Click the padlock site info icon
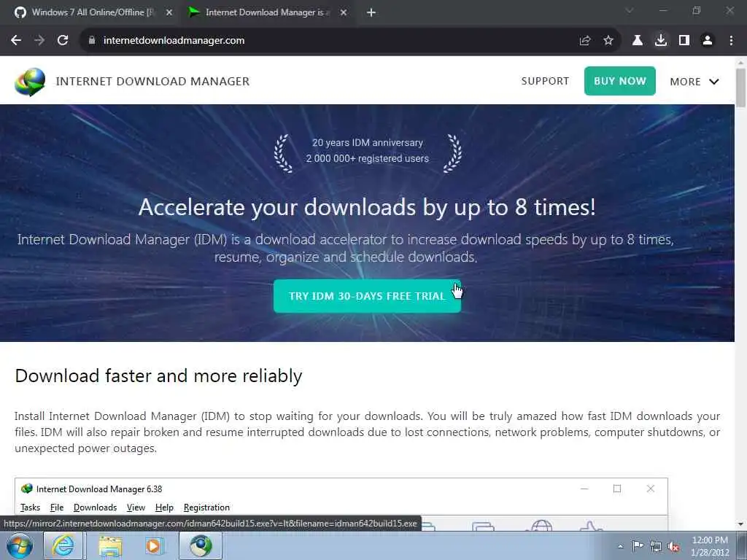747x560 pixels. 92,41
